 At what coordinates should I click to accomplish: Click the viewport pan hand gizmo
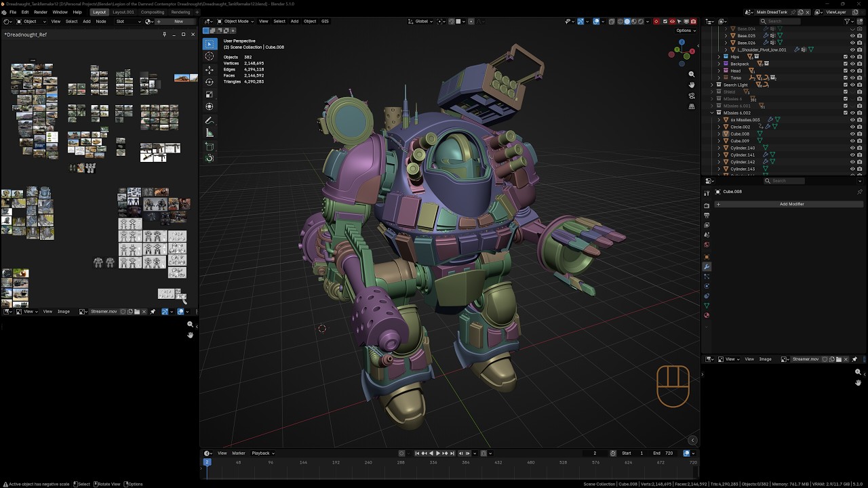[x=692, y=85]
